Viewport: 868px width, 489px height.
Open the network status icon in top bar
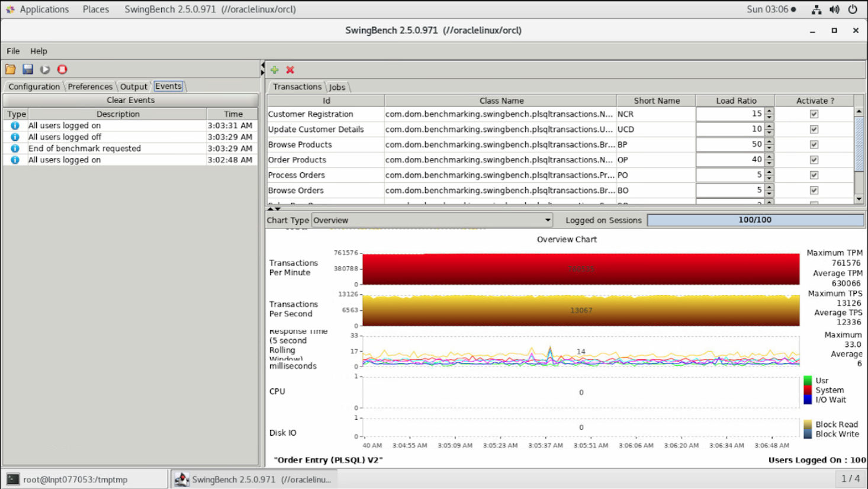[816, 9]
